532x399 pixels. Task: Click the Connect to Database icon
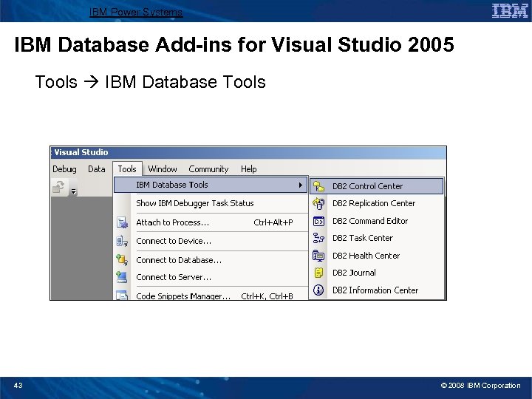point(122,260)
